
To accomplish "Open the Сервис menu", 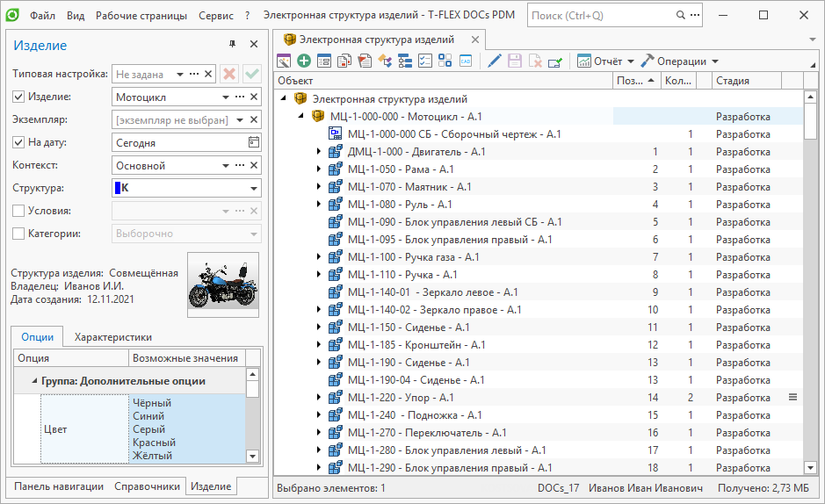I will 216,15.
